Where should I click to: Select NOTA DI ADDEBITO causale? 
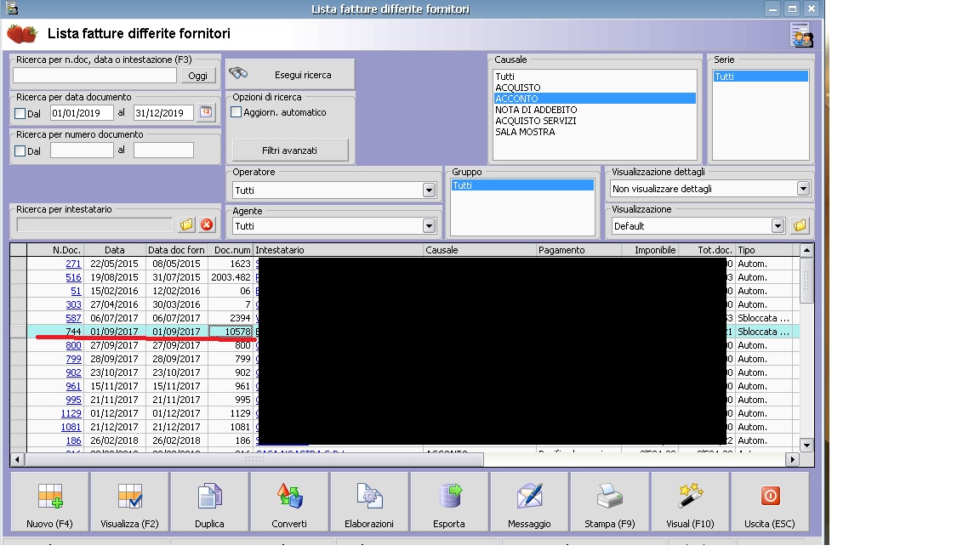coord(595,110)
